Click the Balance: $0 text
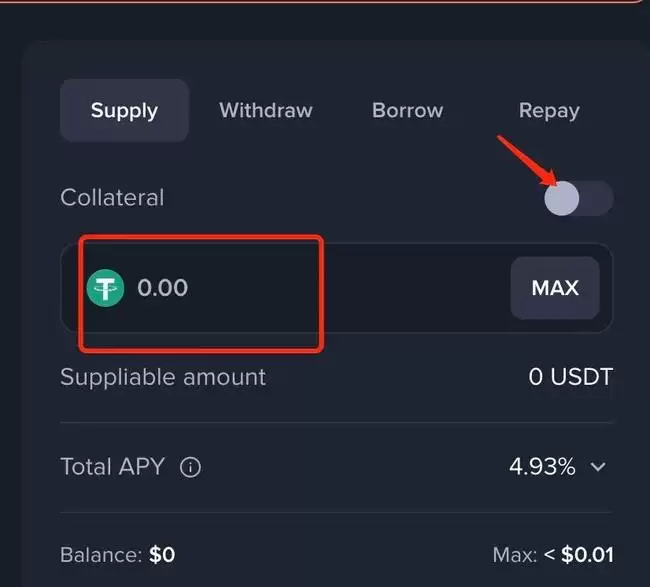Screen dimensions: 650x587 117,554
